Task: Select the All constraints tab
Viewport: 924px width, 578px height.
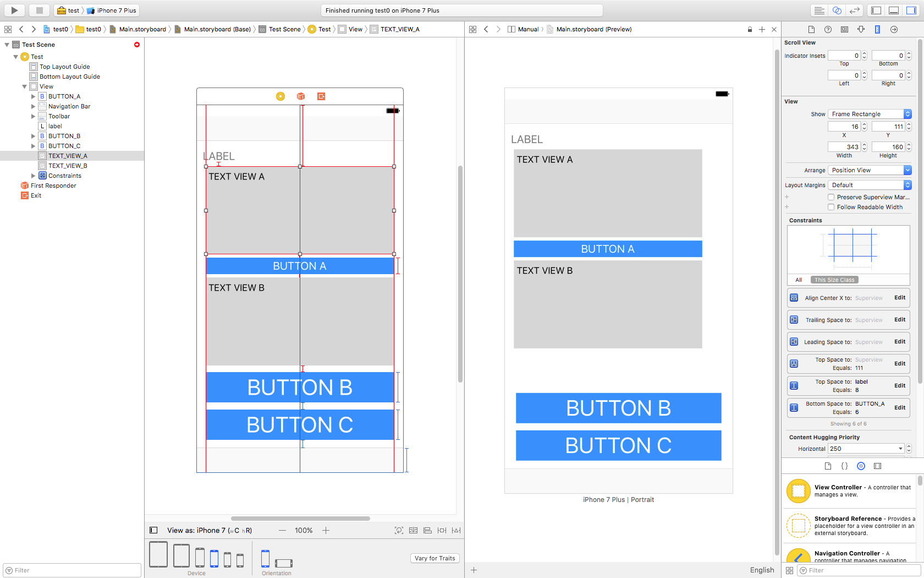Action: tap(799, 280)
